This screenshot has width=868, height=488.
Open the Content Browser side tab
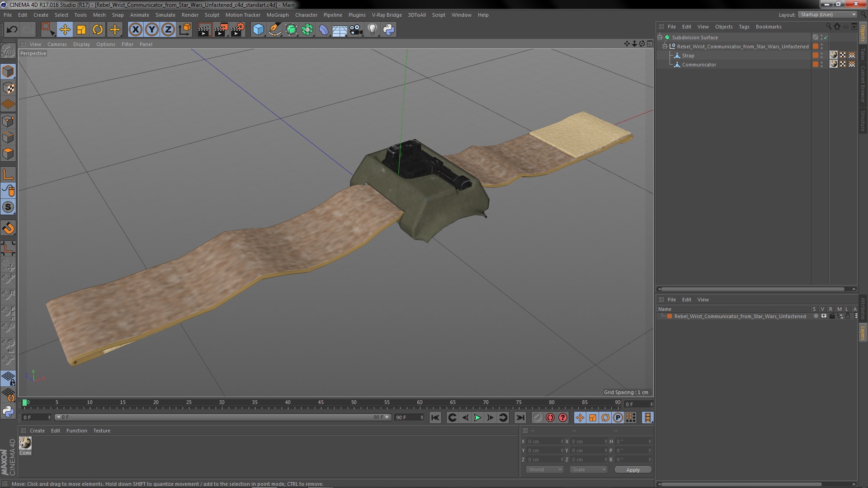click(x=863, y=84)
